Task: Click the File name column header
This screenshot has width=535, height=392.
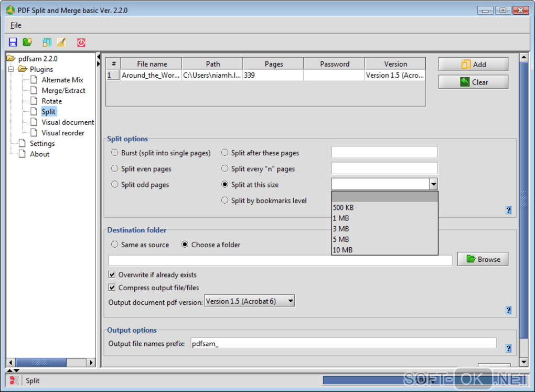Action: click(x=152, y=64)
